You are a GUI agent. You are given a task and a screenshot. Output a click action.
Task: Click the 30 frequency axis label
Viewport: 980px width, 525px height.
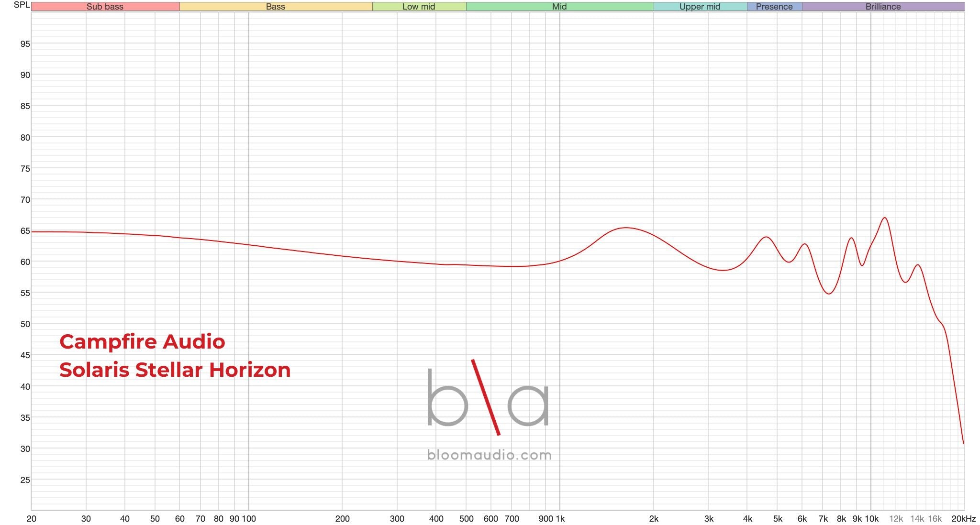point(86,519)
